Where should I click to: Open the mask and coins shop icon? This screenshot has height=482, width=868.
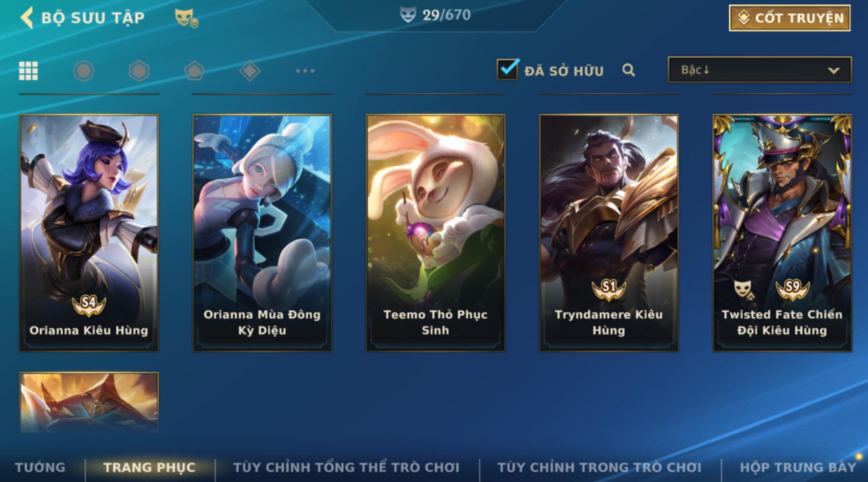pos(187,18)
